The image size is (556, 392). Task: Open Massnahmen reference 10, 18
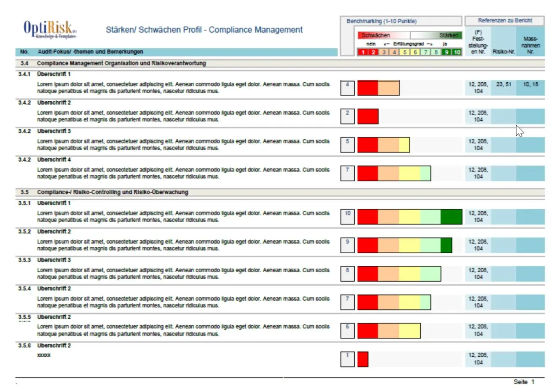click(531, 84)
